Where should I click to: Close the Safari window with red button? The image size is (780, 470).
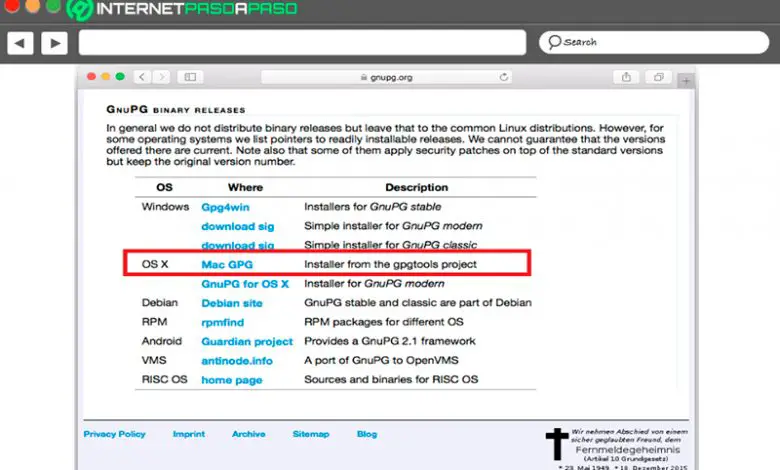point(91,76)
